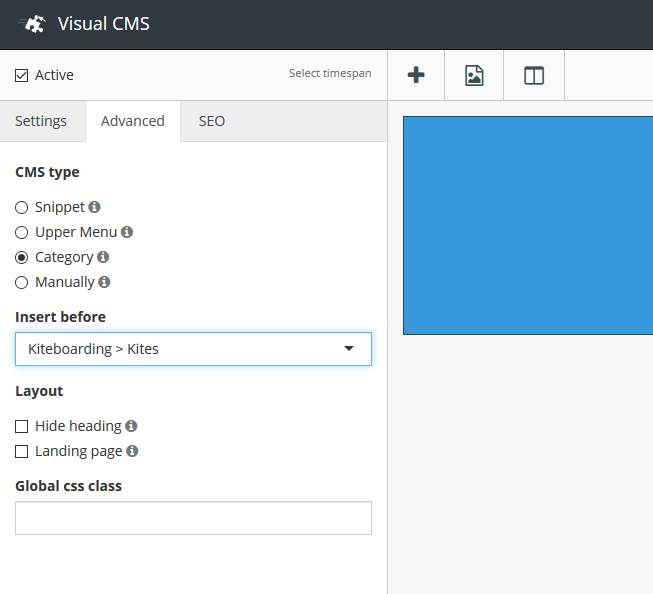Viewport: 653px width, 594px height.
Task: Enable the Hide heading checkbox
Action: (22, 426)
